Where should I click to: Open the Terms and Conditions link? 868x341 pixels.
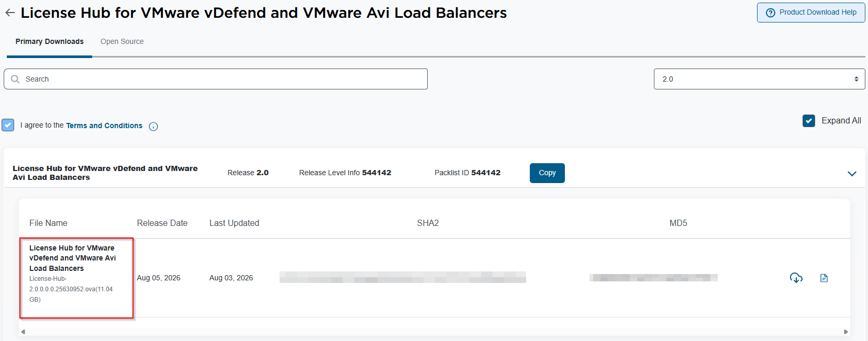click(x=104, y=126)
